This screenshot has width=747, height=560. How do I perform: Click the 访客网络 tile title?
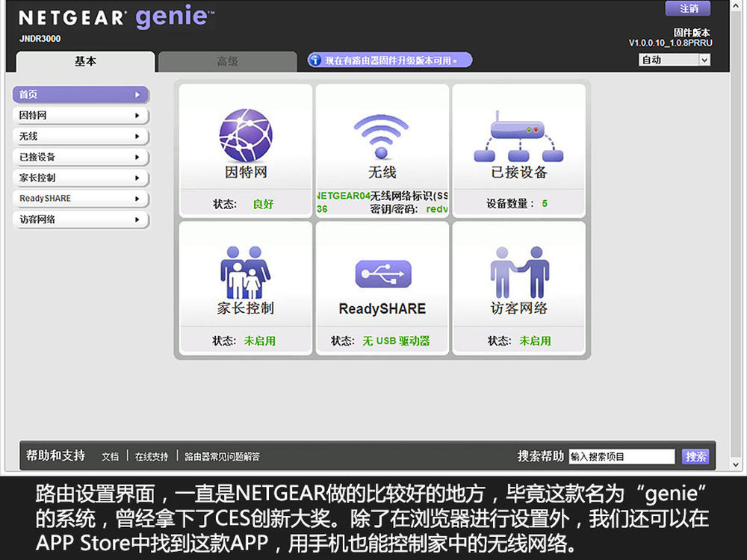coord(519,308)
